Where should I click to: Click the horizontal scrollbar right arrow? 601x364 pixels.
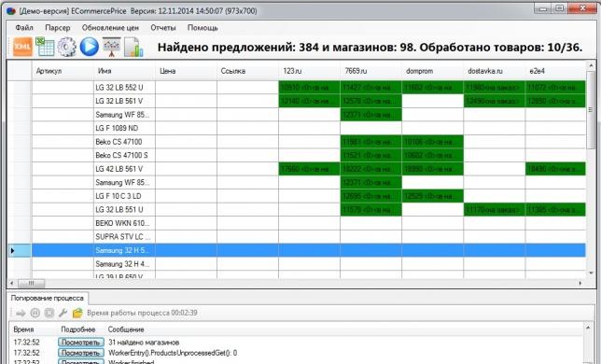pyautogui.click(x=580, y=284)
